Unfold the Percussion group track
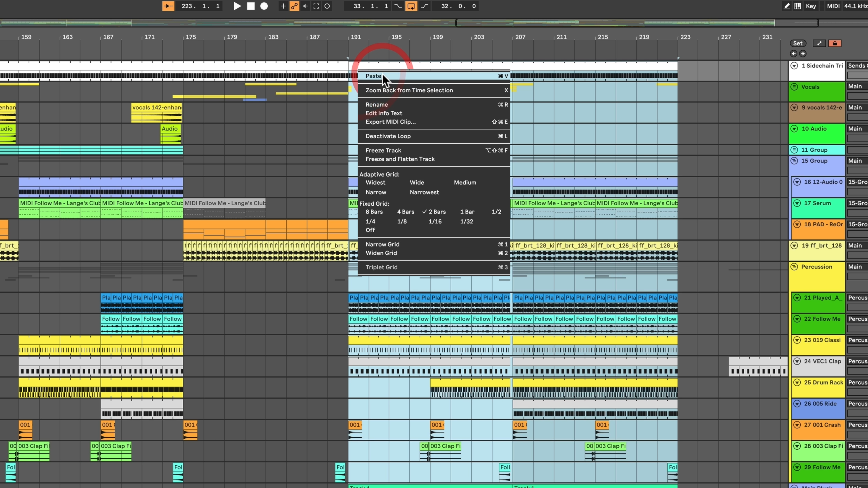This screenshot has width=868, height=488. click(x=794, y=267)
